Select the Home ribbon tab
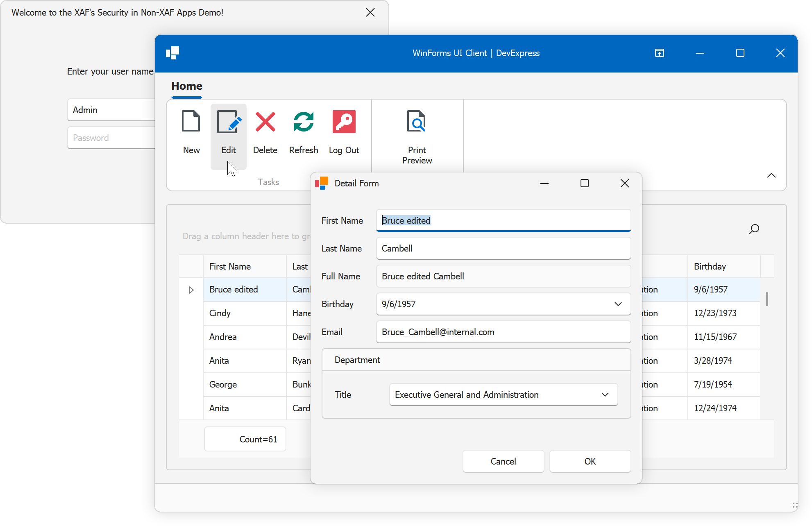812x526 pixels. pos(187,86)
